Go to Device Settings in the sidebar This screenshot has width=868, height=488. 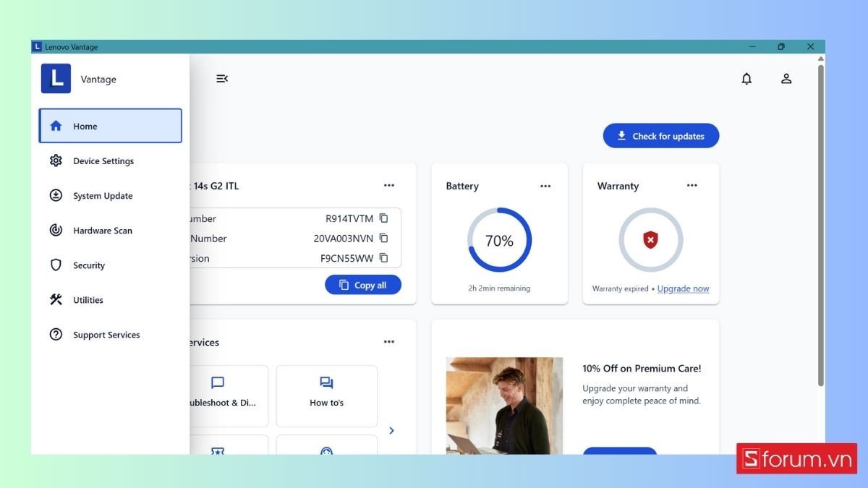103,161
